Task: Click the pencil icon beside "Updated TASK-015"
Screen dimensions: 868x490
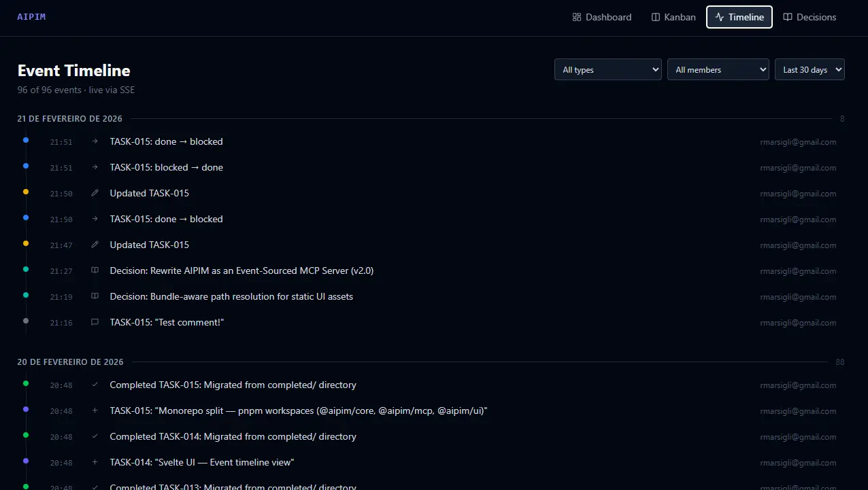Action: (95, 193)
